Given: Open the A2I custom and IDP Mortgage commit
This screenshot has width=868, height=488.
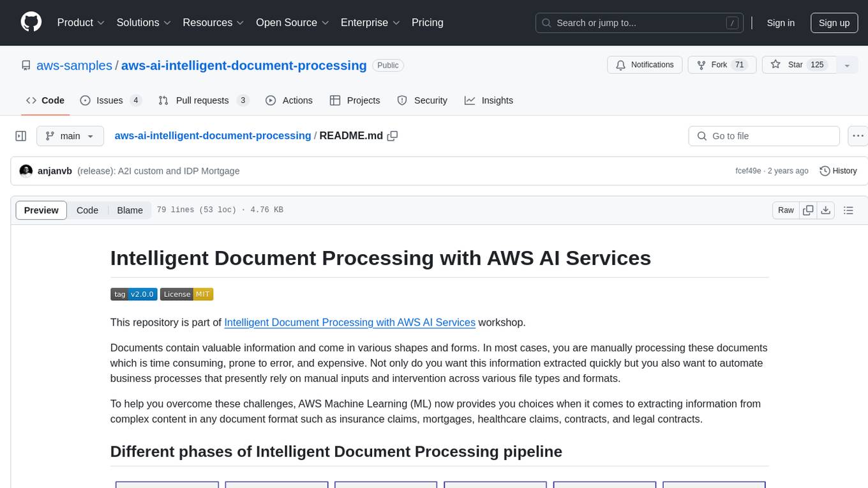Looking at the screenshot, I should (x=158, y=171).
